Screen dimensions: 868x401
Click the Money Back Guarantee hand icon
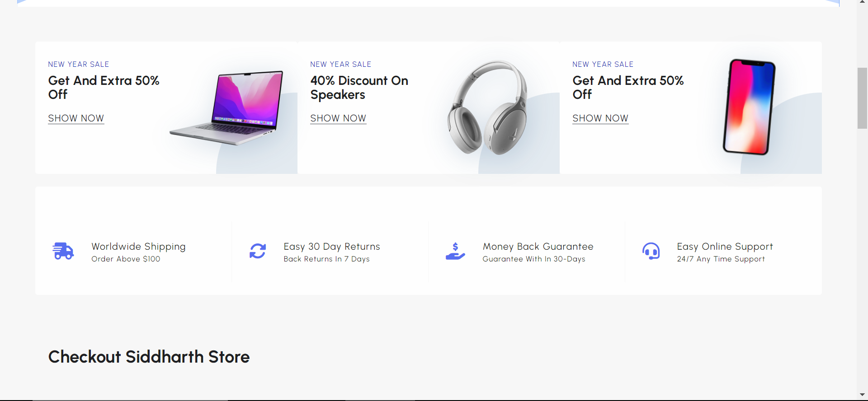click(455, 251)
